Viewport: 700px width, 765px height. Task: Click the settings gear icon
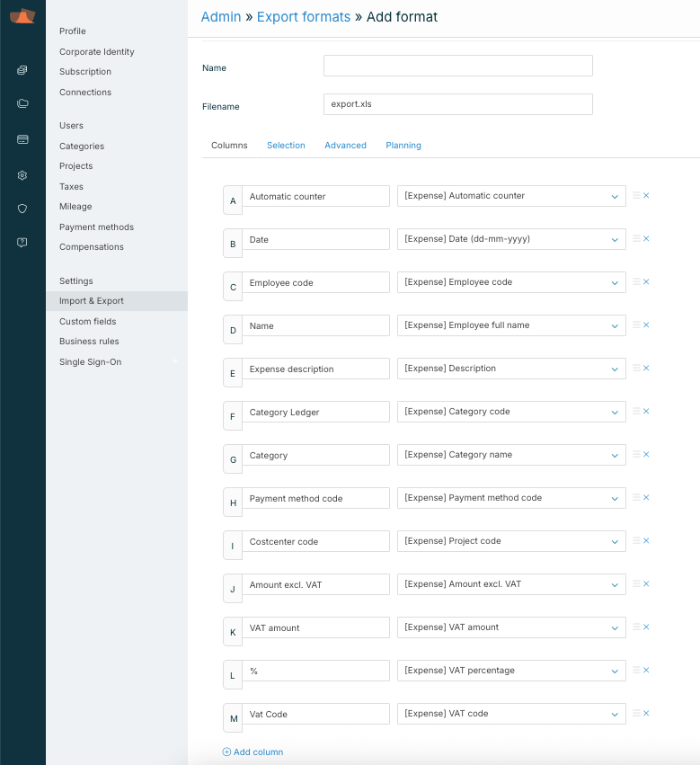22,175
